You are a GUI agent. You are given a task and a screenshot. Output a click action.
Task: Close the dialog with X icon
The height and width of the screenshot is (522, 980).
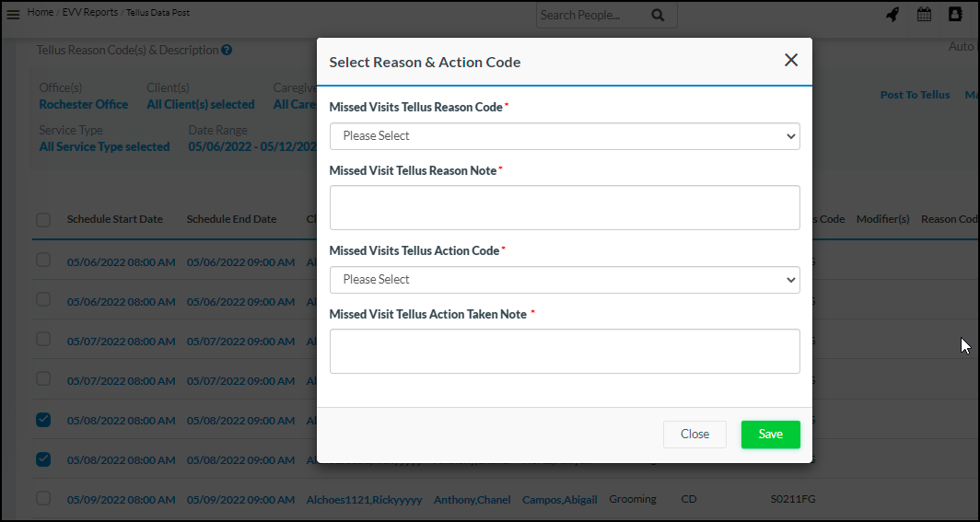790,61
